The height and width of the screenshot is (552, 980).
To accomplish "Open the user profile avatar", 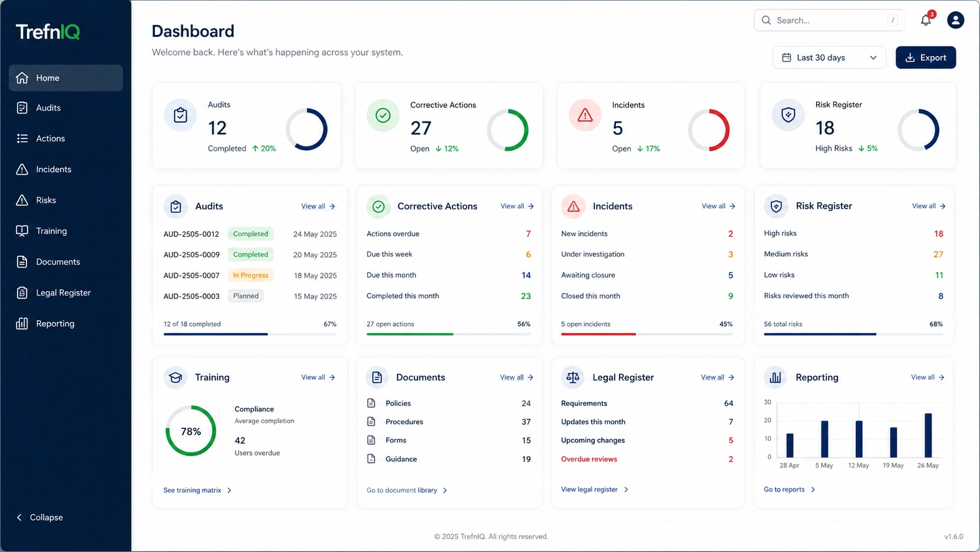I will [955, 20].
